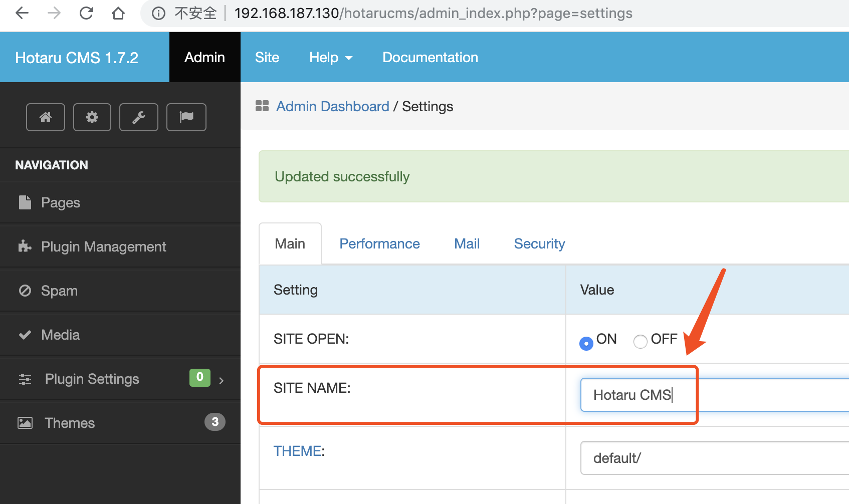Open the Help dropdown menu
849x504 pixels.
click(x=331, y=58)
